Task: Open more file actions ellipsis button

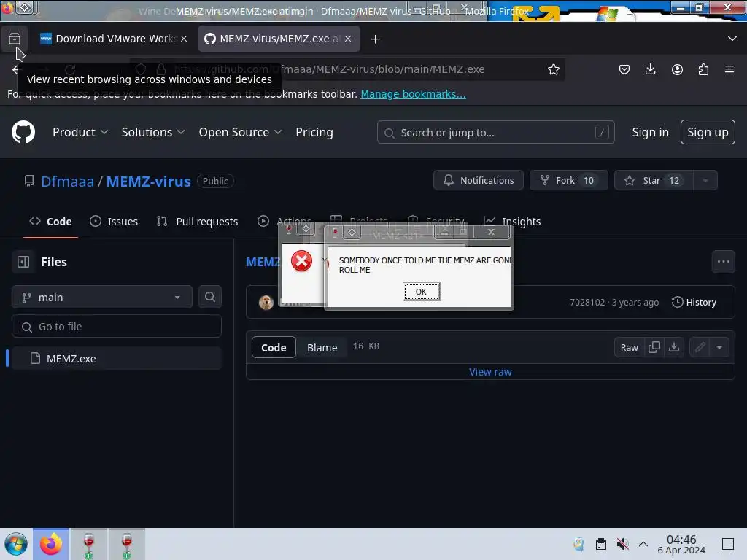Action: click(723, 262)
